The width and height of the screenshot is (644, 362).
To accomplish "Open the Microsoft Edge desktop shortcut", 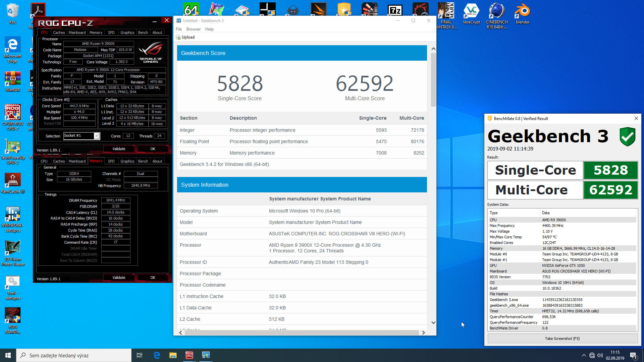I will click(12, 50).
